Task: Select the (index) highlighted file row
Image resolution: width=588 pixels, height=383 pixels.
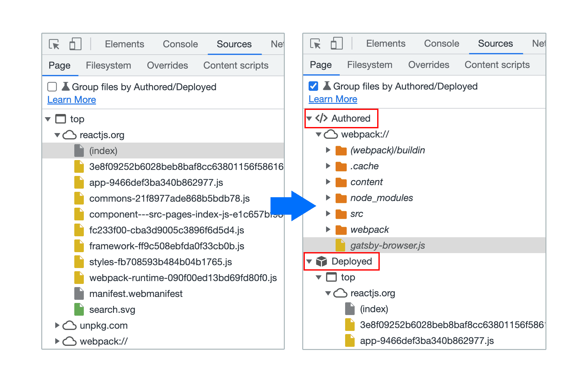Action: tap(102, 150)
